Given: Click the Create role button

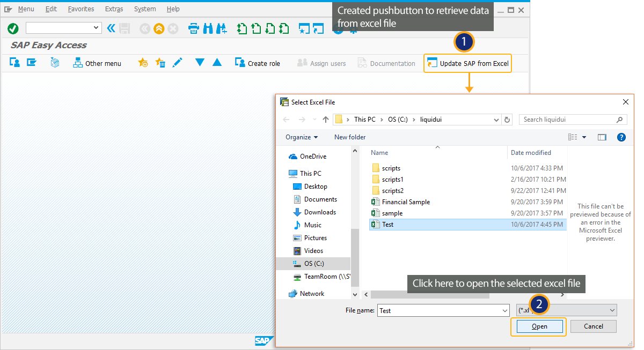Looking at the screenshot, I should [x=258, y=63].
